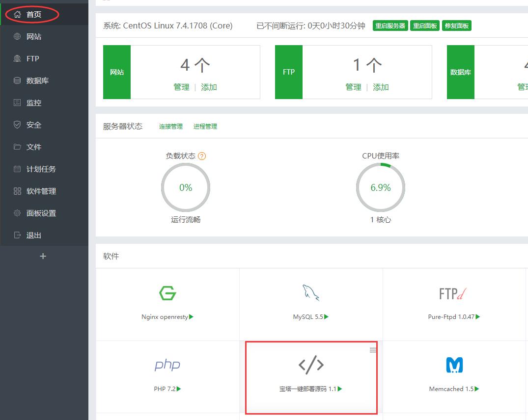The width and height of the screenshot is (528, 420).
Task: Click the arrow after 宝塔一键部署源码 1.1
Action: [340, 389]
